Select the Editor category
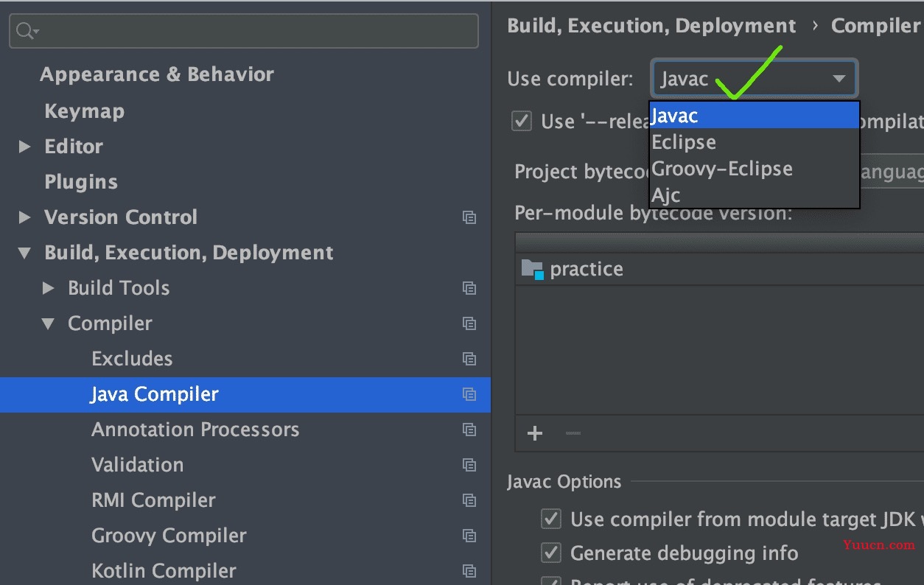Viewport: 924px width, 585px height. pyautogui.click(x=74, y=147)
